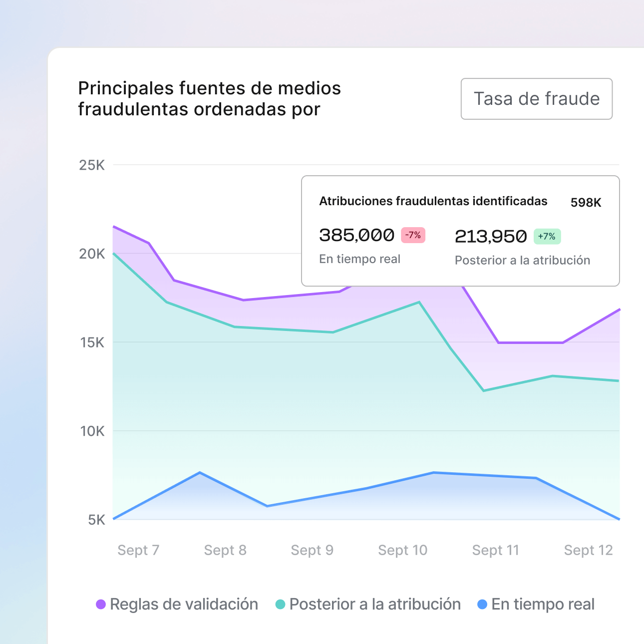Collapse the fraud metrics popup card

(460, 230)
